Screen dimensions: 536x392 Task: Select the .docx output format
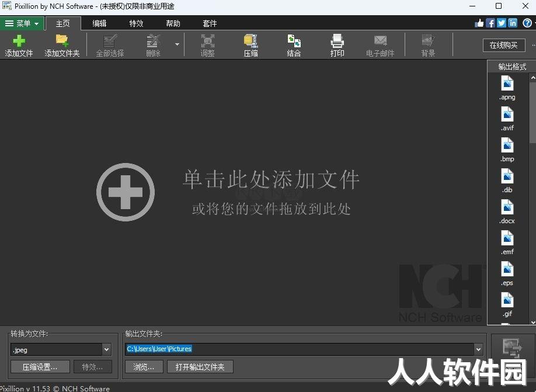[507, 211]
